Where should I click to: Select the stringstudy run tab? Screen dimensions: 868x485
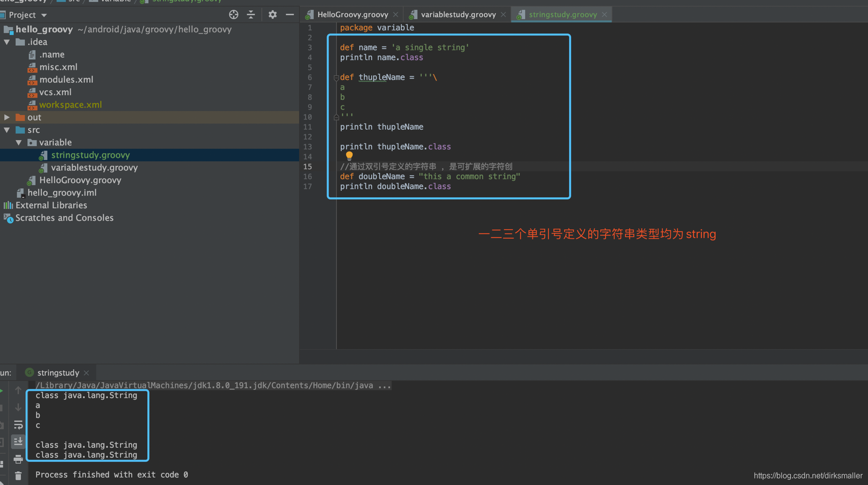(58, 373)
